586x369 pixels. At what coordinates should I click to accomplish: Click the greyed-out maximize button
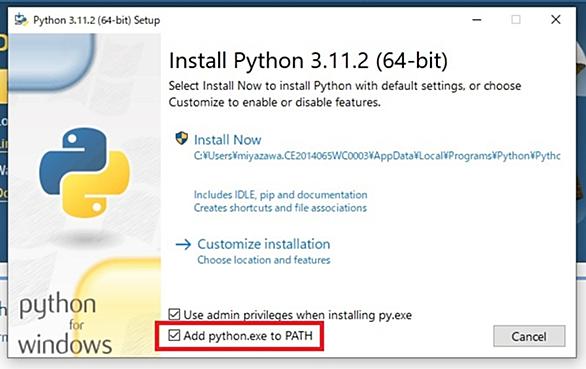(516, 19)
